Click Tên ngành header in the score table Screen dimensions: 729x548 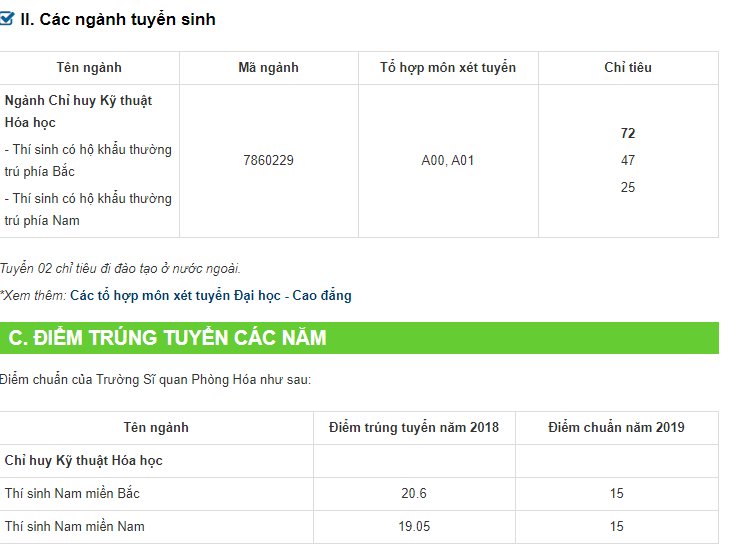coord(156,428)
